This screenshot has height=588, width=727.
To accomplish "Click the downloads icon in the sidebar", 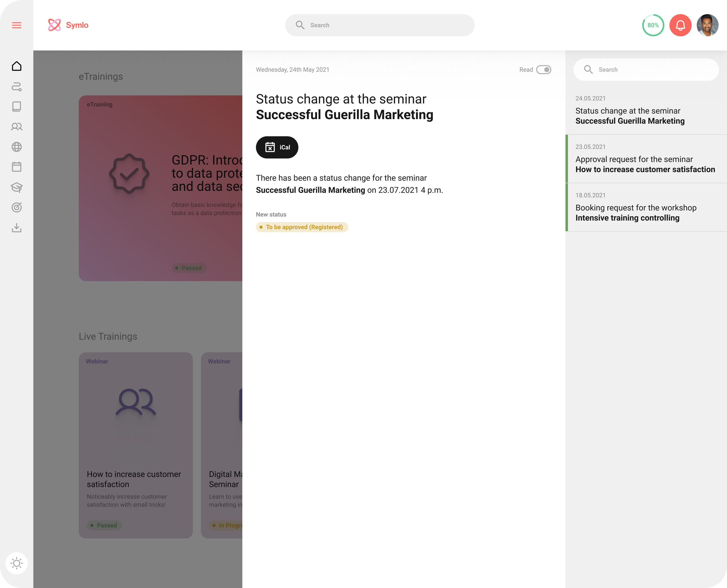I will tap(17, 228).
